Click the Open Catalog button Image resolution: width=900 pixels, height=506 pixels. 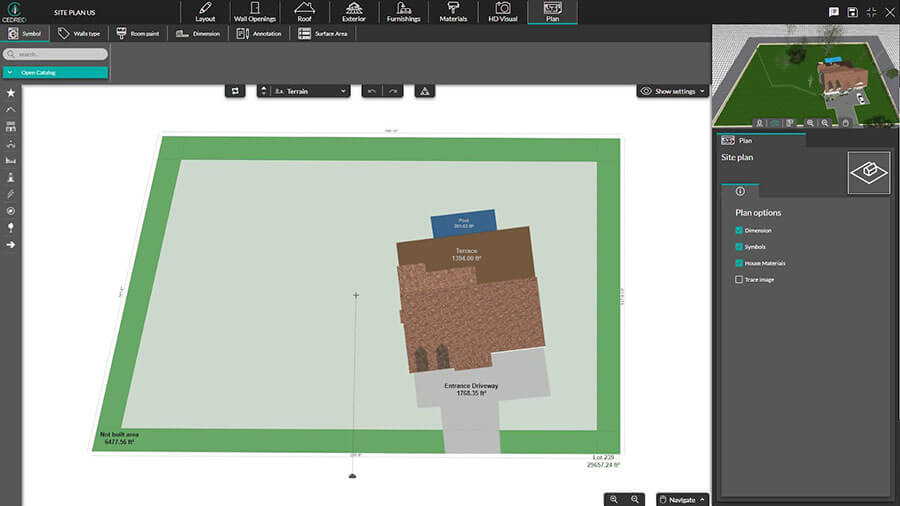55,73
